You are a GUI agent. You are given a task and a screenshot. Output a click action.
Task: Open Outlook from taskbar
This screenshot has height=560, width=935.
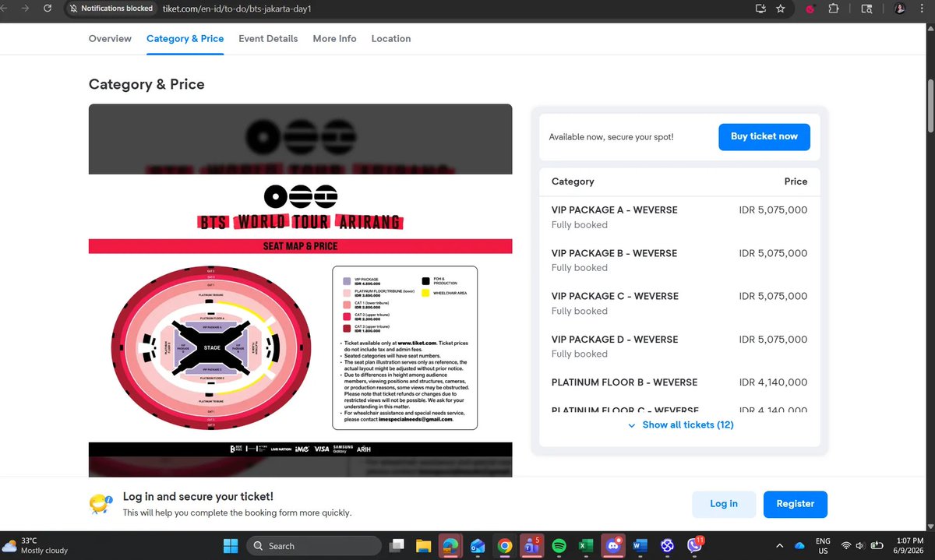click(x=478, y=546)
